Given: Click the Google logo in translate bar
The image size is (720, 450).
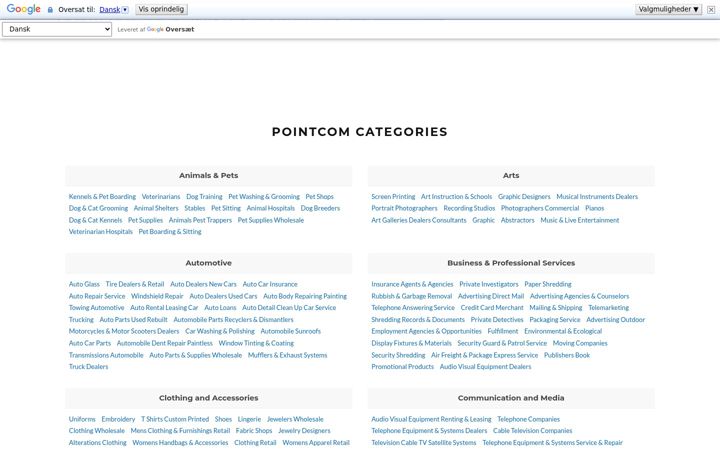Looking at the screenshot, I should click(23, 9).
